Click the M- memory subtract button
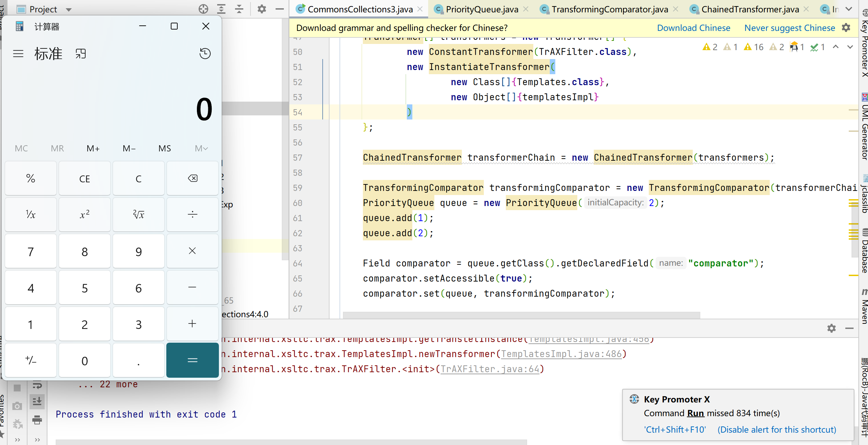 129,148
